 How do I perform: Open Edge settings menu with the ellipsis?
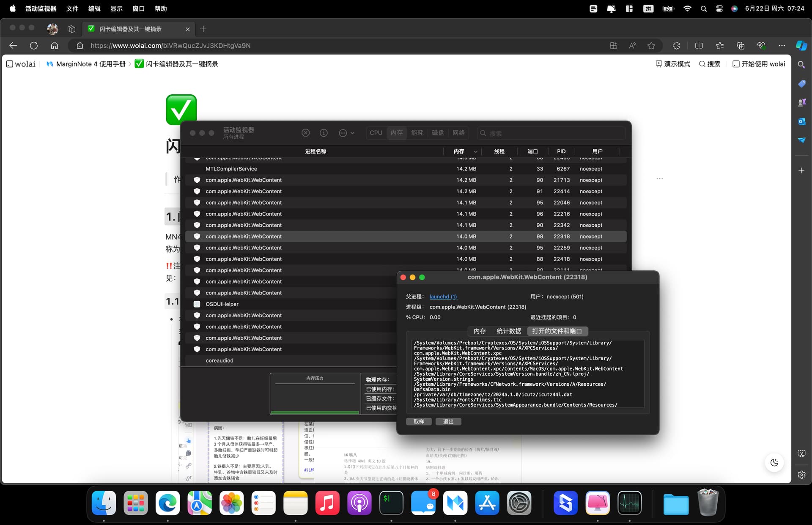[x=782, y=45]
